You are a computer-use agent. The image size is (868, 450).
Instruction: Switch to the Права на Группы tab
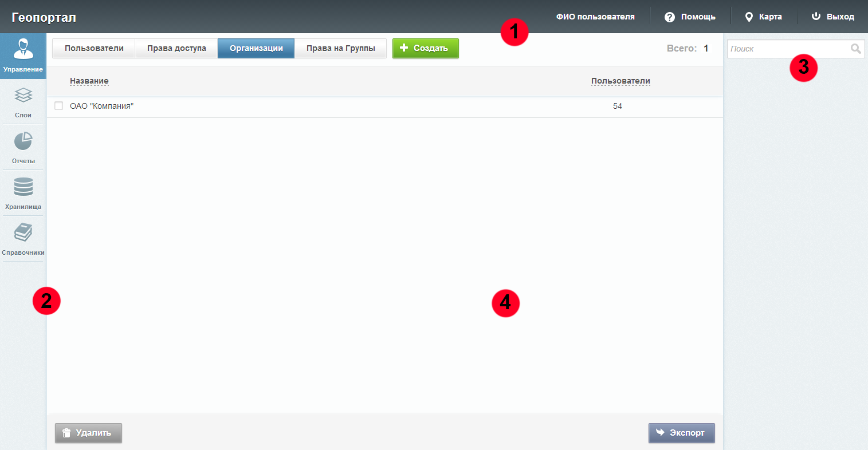[340, 48]
